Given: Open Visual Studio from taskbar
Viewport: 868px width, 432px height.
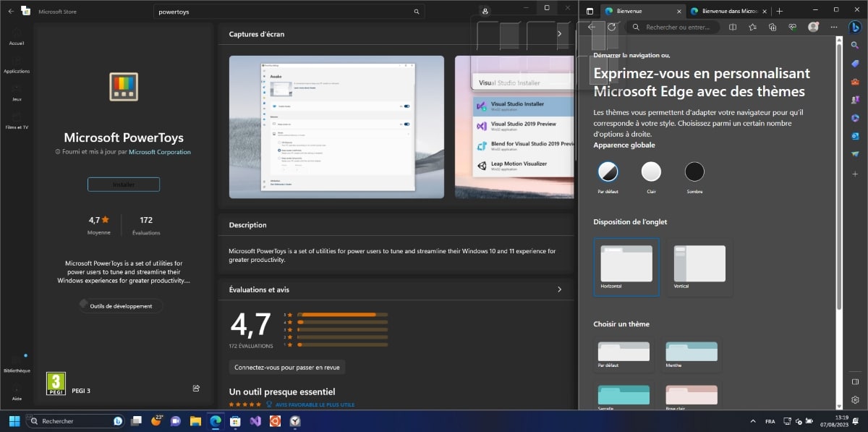Looking at the screenshot, I should click(255, 420).
